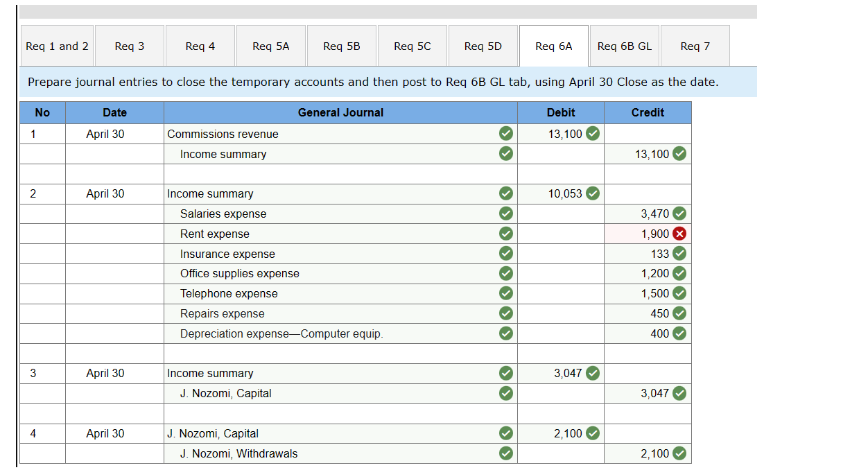Click the checkmark beside Depreciation expense account
Viewport: 868px width, 470px height.
tap(505, 333)
